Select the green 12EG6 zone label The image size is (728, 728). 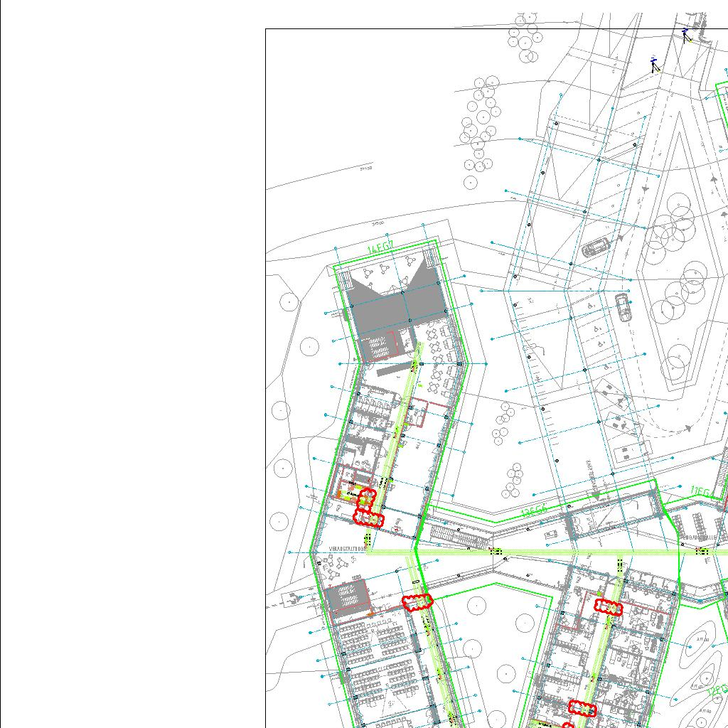click(534, 510)
